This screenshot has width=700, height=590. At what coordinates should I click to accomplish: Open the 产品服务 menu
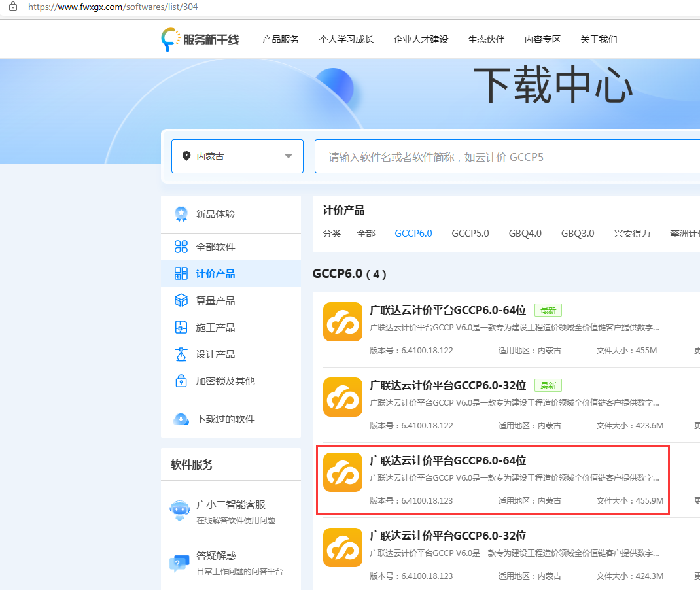click(281, 39)
